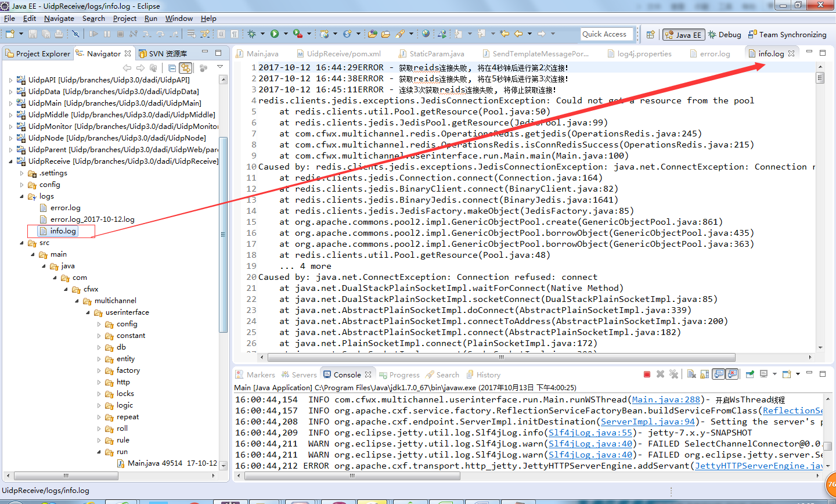
Task: Click the Navigator vertical scrollbar
Action: point(223,235)
